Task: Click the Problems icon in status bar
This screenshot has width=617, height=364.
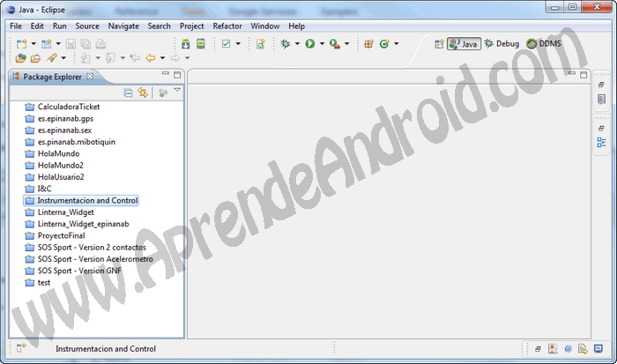Action: pyautogui.click(x=553, y=349)
